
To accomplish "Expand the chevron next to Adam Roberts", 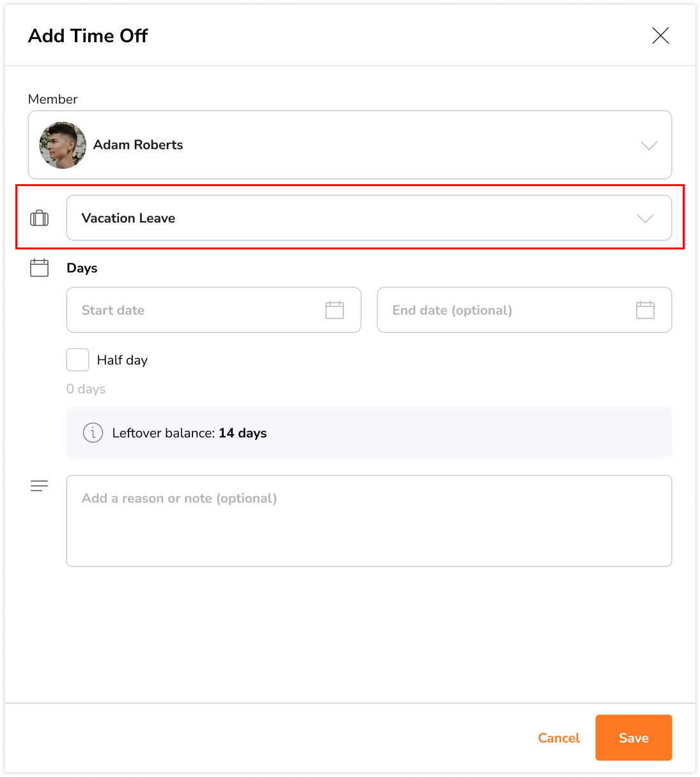I will point(649,145).
